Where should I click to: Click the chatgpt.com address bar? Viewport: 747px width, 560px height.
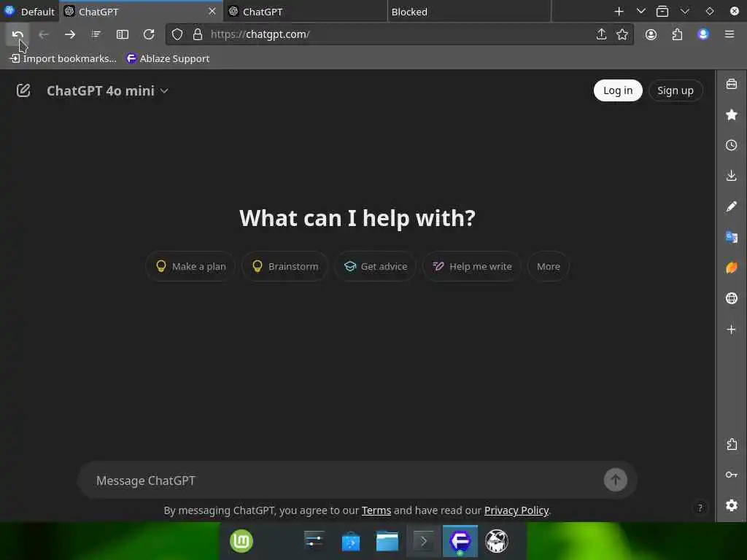400,34
